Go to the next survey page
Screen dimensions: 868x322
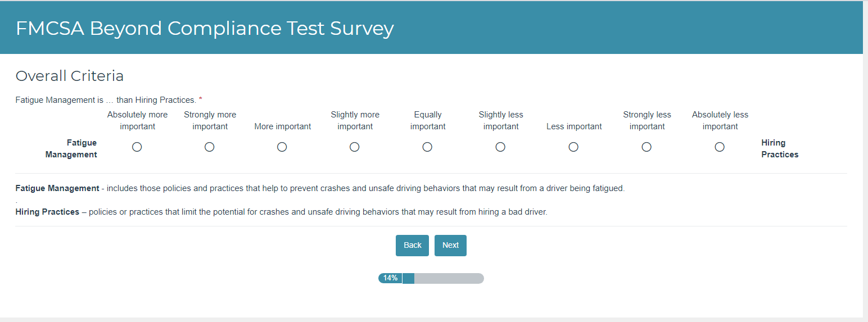pyautogui.click(x=450, y=245)
